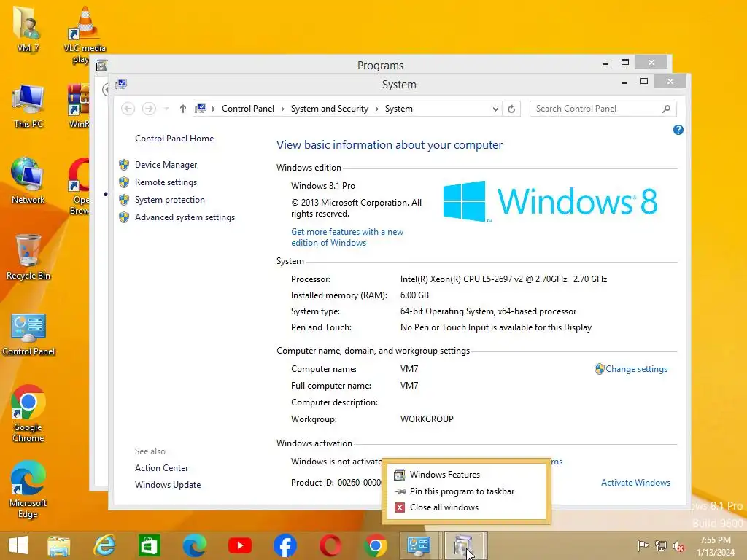The image size is (747, 560).
Task: Click the Activate Windows link
Action: click(635, 483)
